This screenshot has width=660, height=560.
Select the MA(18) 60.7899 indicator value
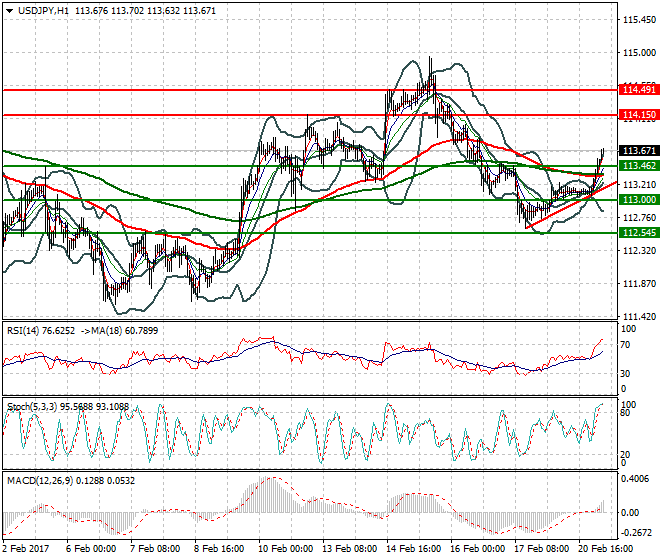click(125, 331)
